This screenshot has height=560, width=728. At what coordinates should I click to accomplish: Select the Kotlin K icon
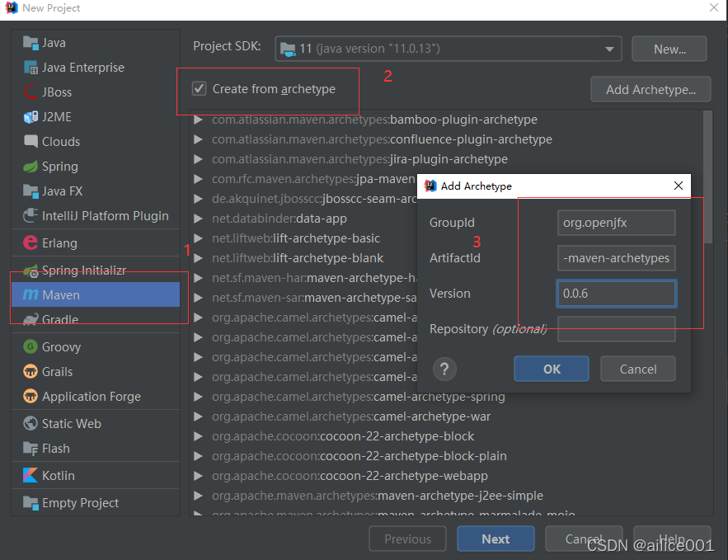tap(31, 475)
